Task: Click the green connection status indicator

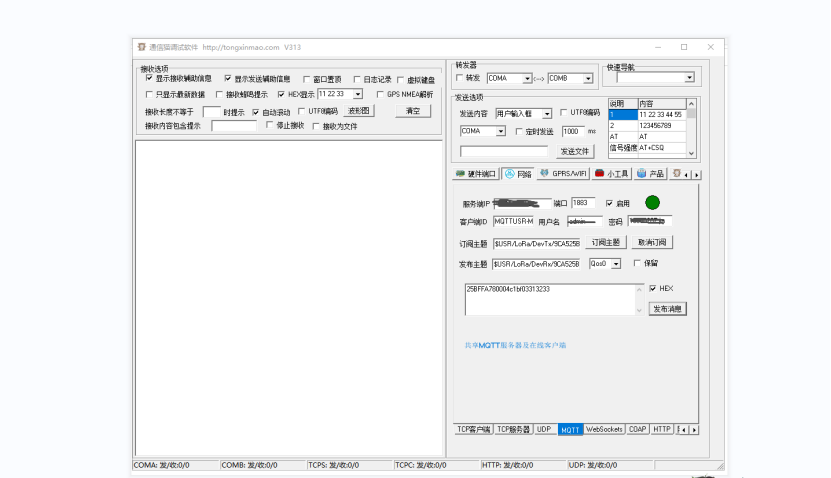Action: point(652,203)
